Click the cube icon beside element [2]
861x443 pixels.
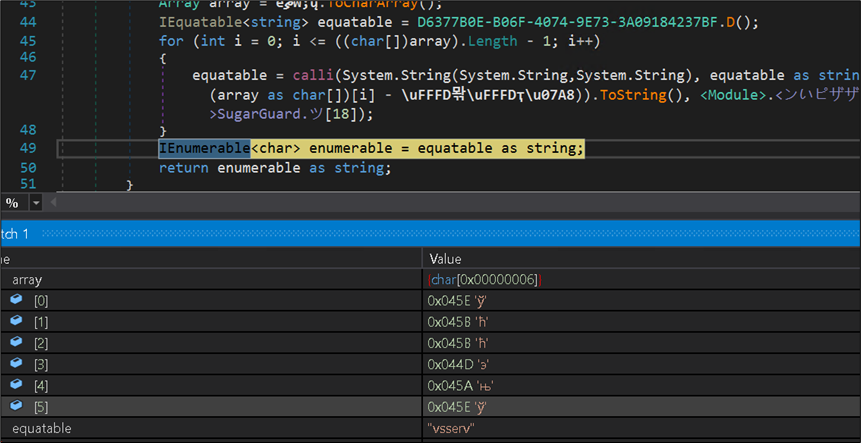click(x=16, y=342)
